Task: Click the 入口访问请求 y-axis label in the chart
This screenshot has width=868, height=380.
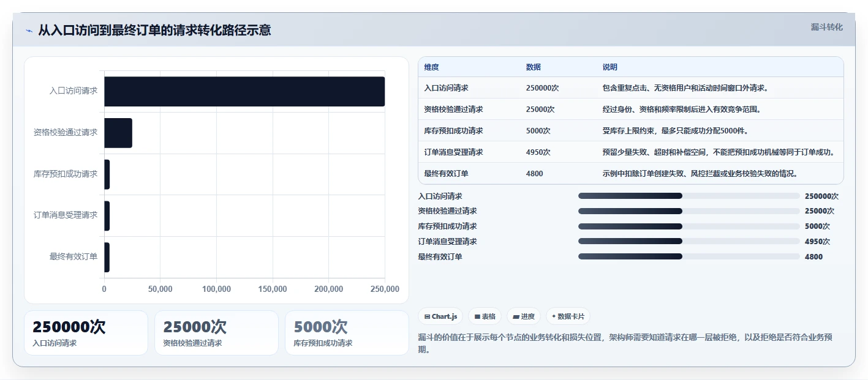Action: coord(74,91)
